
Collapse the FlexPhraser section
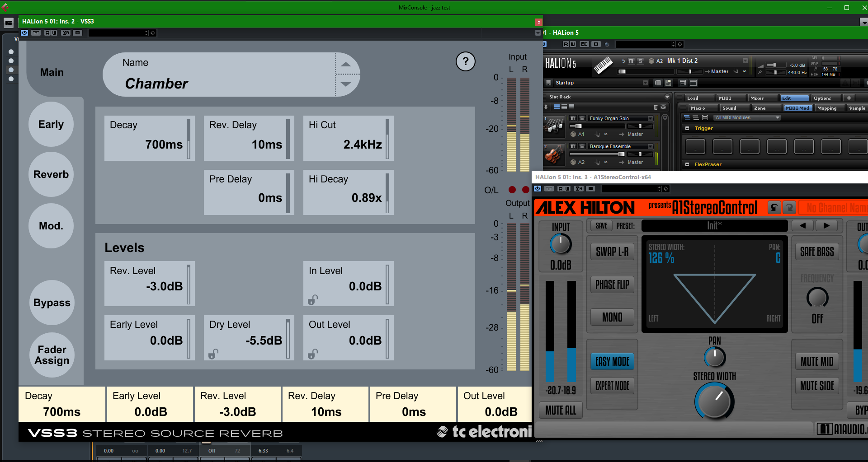click(687, 164)
